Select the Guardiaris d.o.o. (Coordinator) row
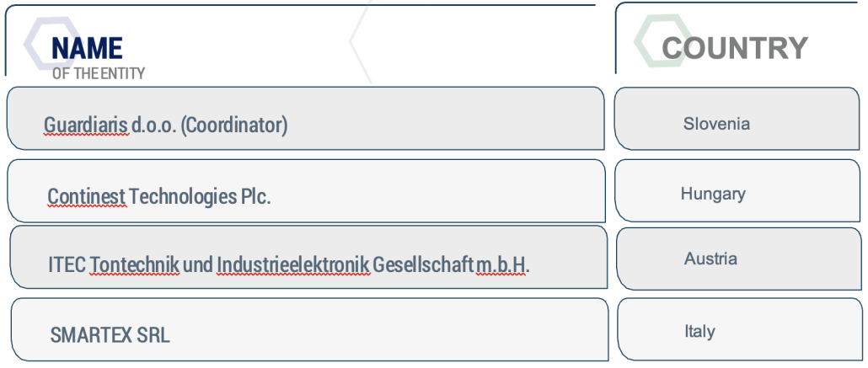The height and width of the screenshot is (368, 868). click(305, 118)
